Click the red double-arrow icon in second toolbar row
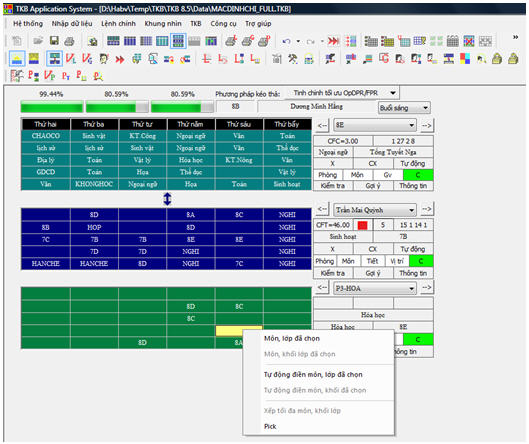Screen dimensions: 529x444 [119, 59]
